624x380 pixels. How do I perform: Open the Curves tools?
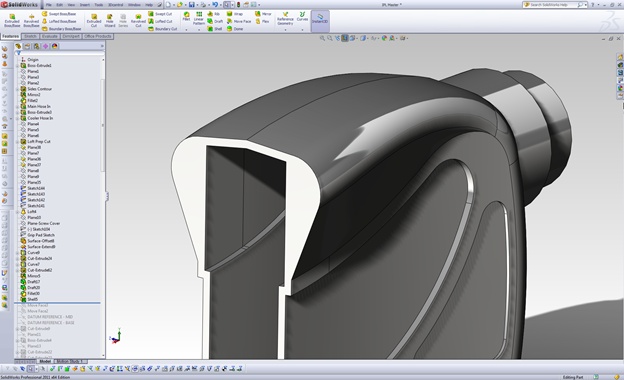click(x=302, y=16)
